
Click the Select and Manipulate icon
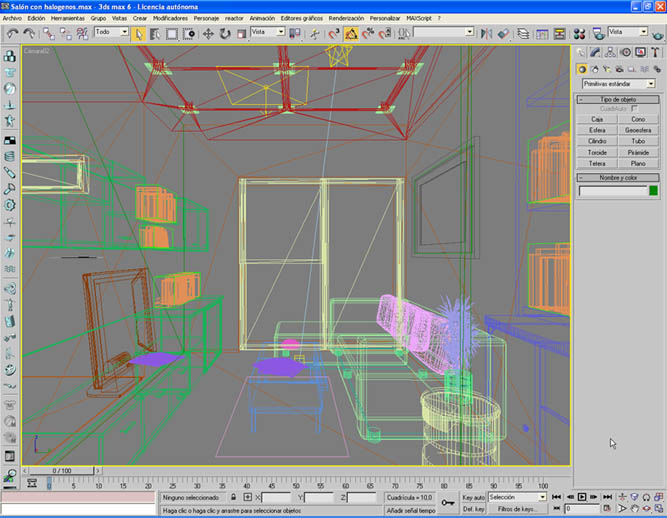click(315, 34)
